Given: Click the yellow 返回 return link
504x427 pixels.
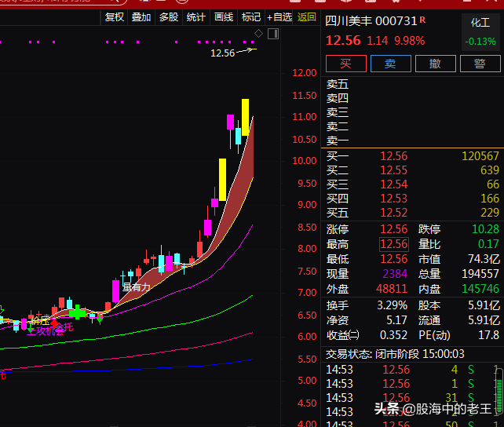Looking at the screenshot, I should (x=306, y=17).
